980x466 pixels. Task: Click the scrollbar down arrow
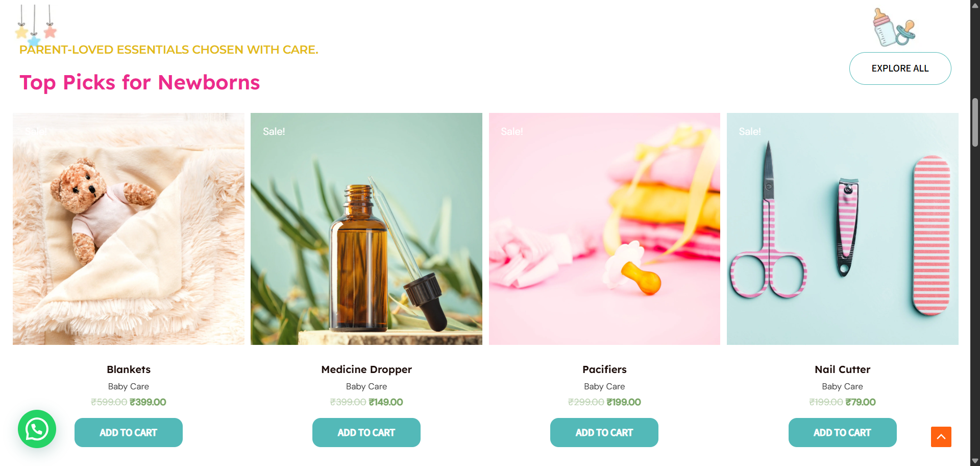click(x=975, y=461)
